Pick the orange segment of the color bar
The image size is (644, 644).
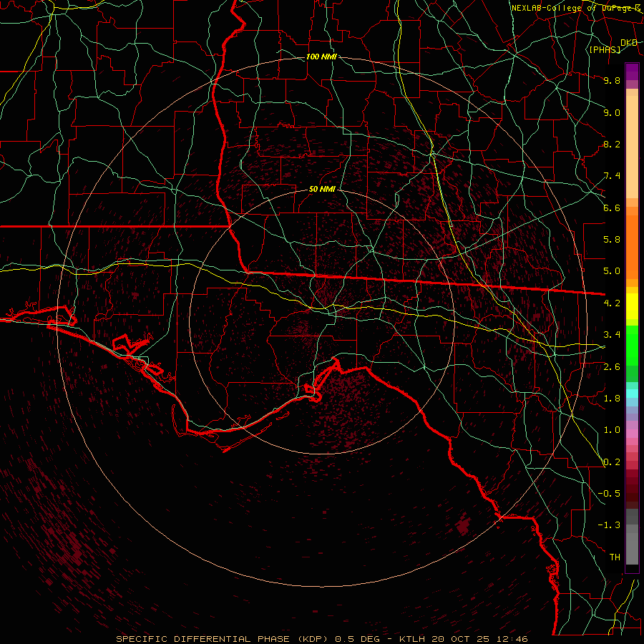pyautogui.click(x=632, y=246)
